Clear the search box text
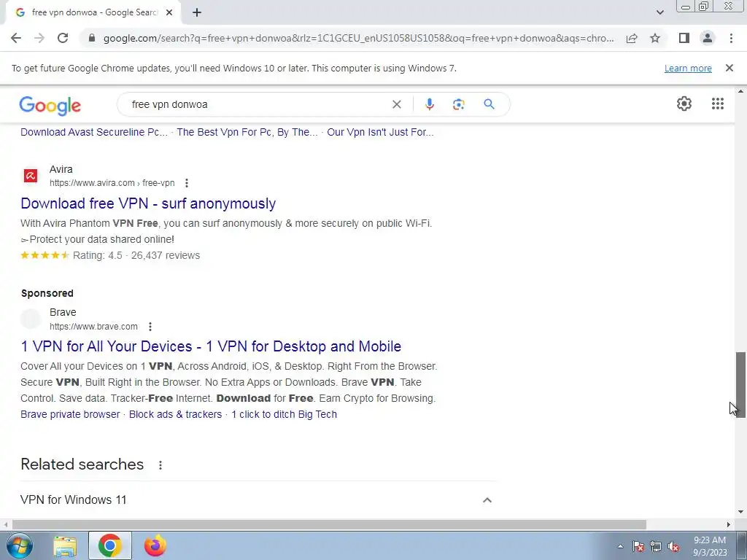The width and height of the screenshot is (747, 560). click(396, 104)
